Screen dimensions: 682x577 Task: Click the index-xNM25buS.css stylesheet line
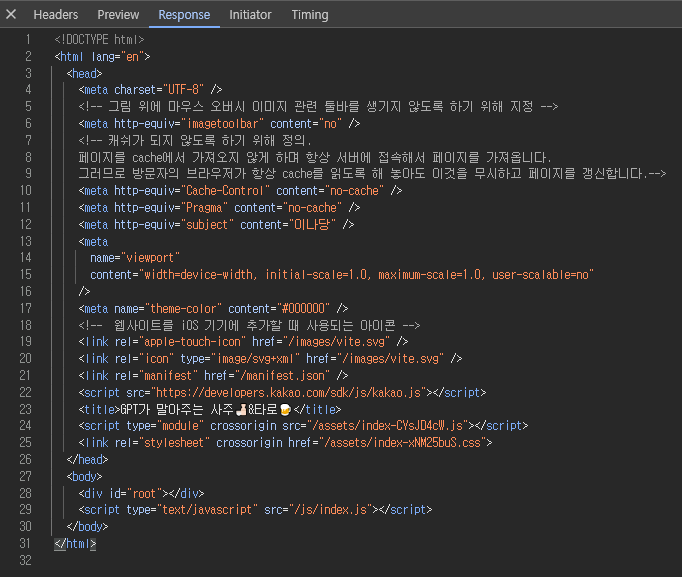[285, 443]
